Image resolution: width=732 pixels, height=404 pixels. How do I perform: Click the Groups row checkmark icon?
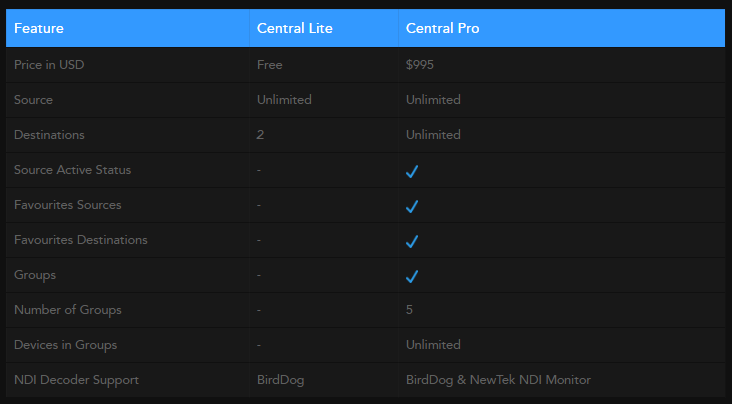pyautogui.click(x=412, y=276)
